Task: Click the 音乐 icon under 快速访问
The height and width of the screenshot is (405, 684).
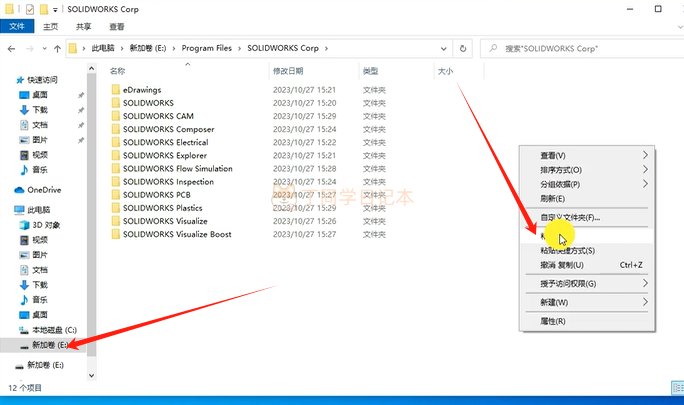Action: [25, 170]
